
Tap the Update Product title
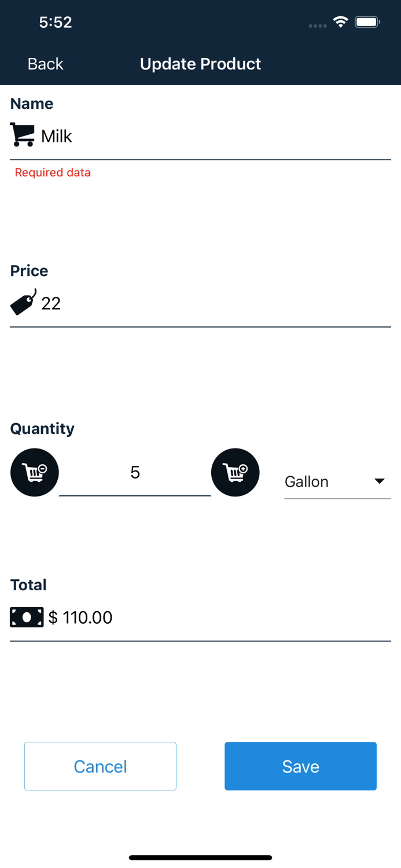200,64
